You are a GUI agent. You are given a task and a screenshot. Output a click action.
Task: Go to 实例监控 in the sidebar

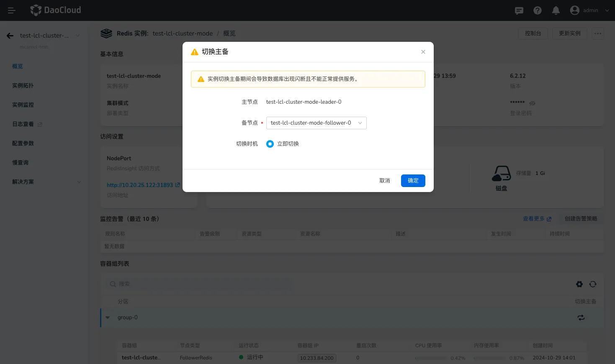(x=23, y=105)
